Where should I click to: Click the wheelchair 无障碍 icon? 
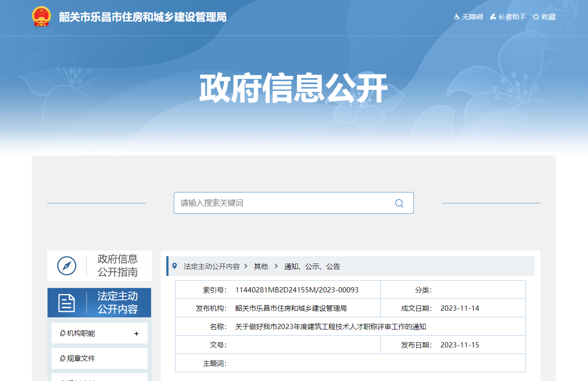(457, 17)
